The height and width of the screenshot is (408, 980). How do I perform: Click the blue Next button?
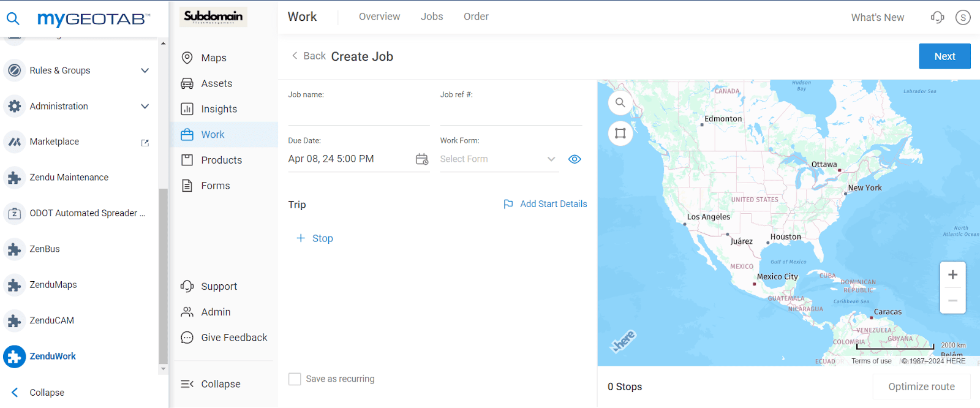(x=944, y=56)
